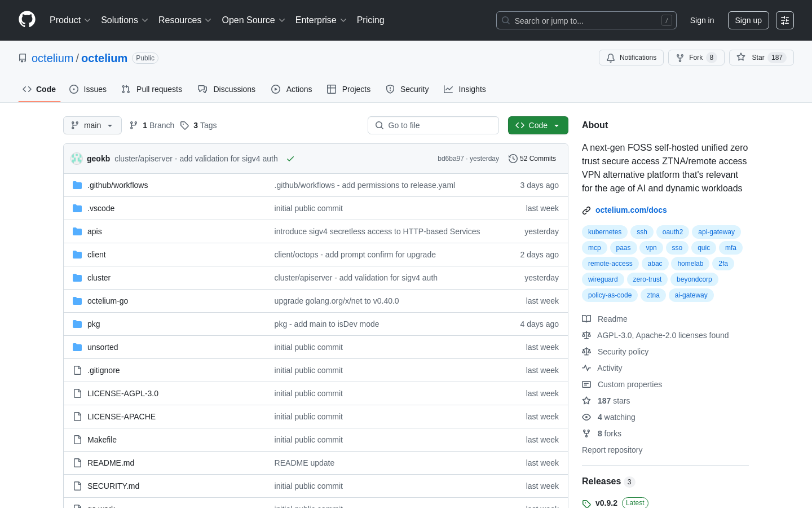View repository Activity

pyautogui.click(x=602, y=368)
